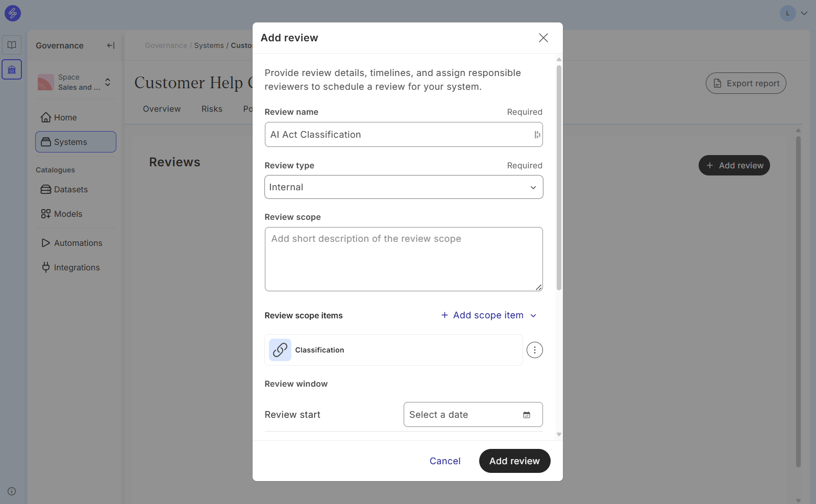Go to Datasets in the sidebar
The image size is (816, 504).
point(70,189)
